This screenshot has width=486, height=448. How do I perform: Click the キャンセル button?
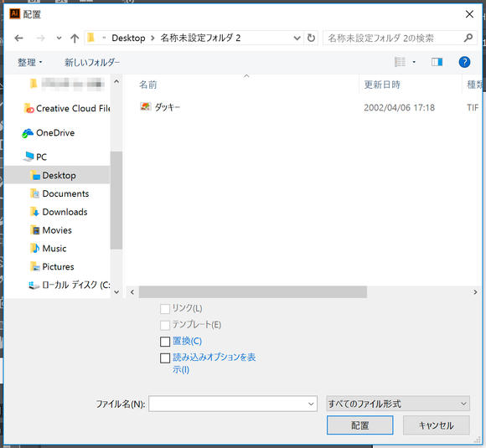[436, 425]
